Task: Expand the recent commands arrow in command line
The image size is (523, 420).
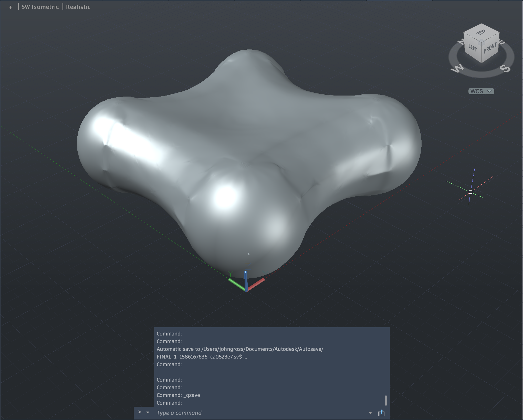Action: pos(370,413)
